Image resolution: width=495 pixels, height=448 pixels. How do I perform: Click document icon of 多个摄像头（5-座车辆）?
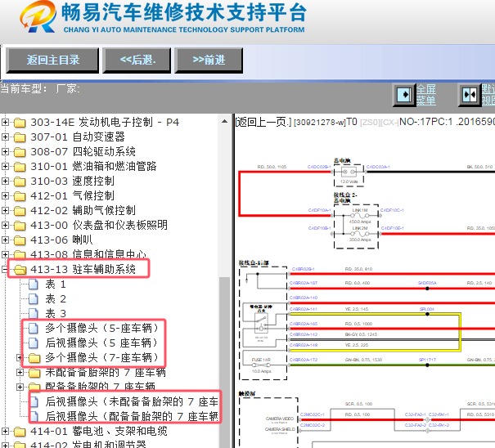pos(34,329)
